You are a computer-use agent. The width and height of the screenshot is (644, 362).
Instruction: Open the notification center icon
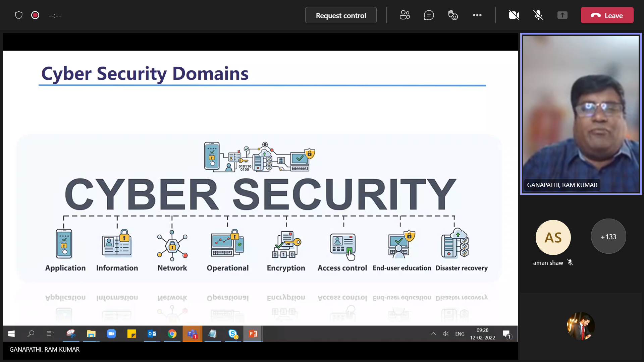[507, 334]
